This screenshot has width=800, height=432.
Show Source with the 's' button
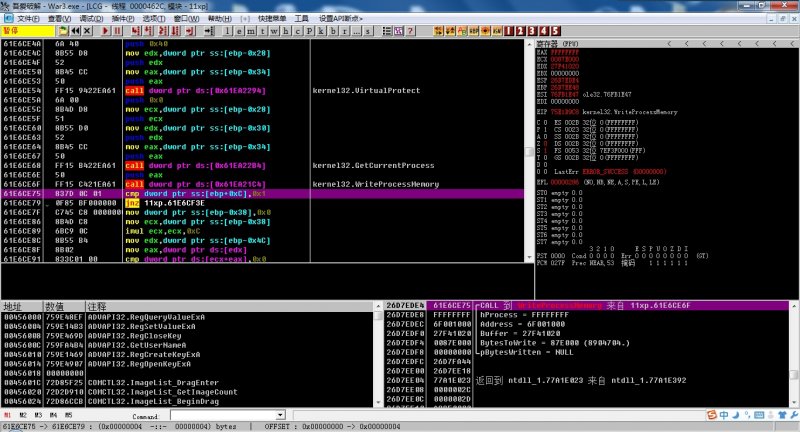pyautogui.click(x=368, y=31)
